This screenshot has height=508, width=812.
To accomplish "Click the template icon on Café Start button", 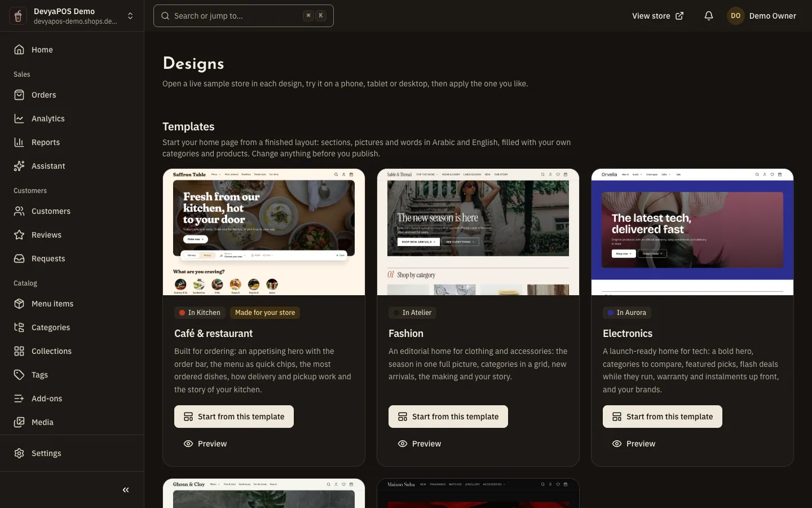I will [x=188, y=417].
